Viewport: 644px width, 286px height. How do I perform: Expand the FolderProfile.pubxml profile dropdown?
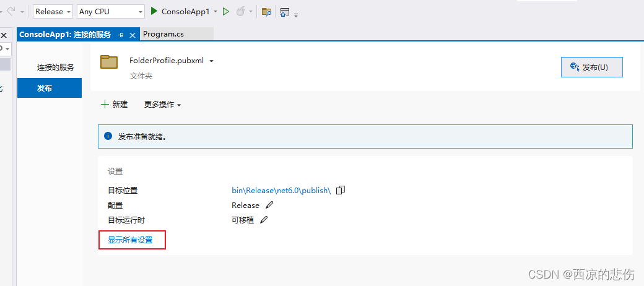211,61
